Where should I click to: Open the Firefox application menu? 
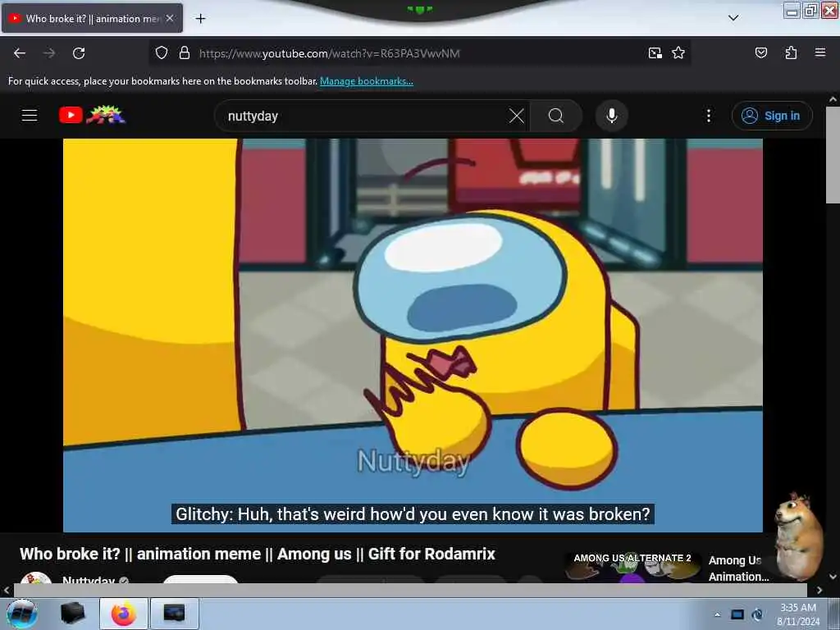click(x=819, y=52)
